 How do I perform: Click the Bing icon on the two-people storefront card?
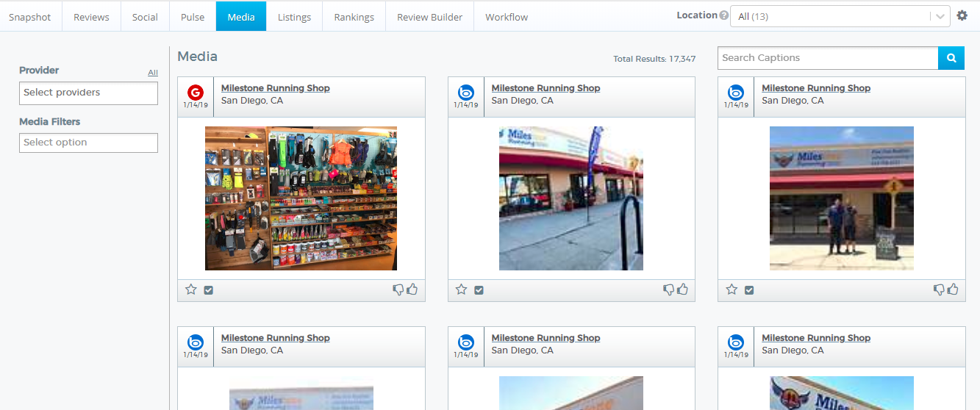click(x=736, y=92)
